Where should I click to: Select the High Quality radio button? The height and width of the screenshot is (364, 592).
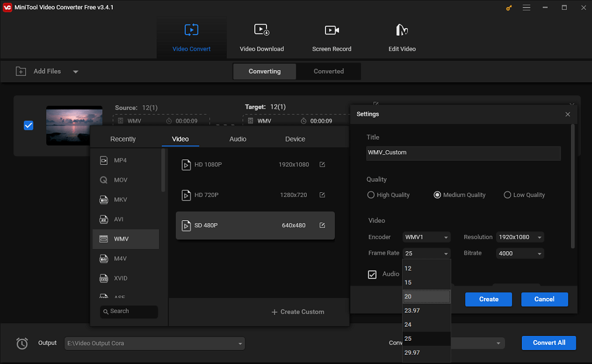tap(371, 195)
